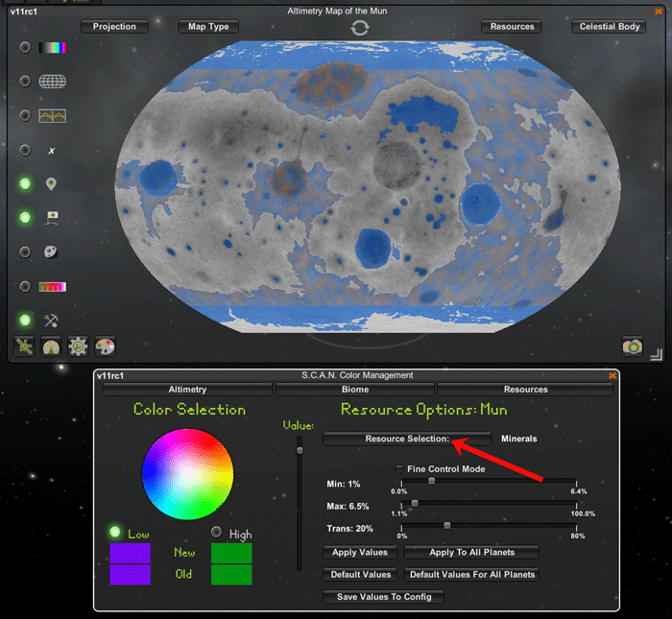Toggle the light beside the x icon

tap(25, 151)
